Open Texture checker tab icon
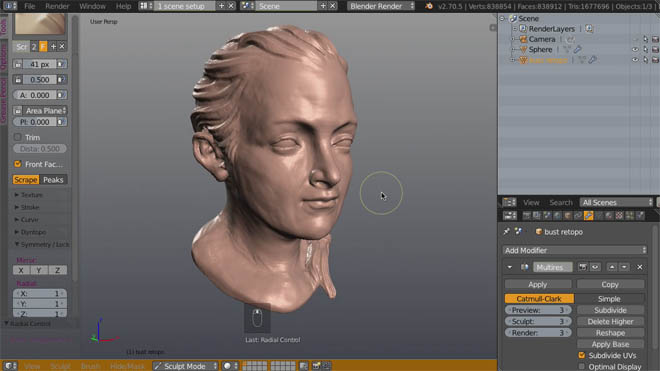660x371 pixels. coord(619,216)
